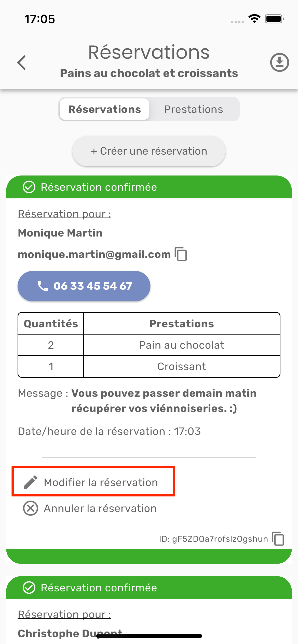Copy the reservation ID gF5ZDQa7rofslzOgshun

pyautogui.click(x=278, y=538)
